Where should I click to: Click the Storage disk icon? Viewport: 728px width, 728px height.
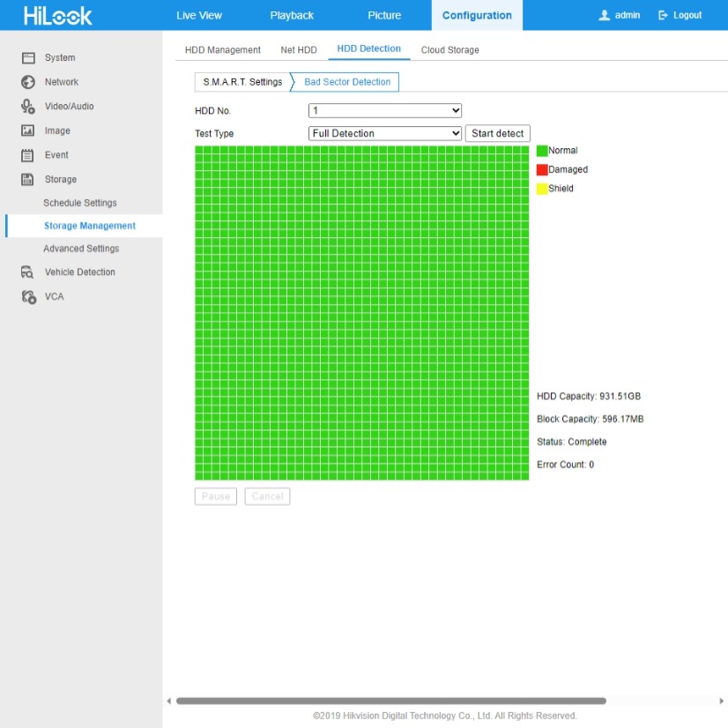click(27, 180)
